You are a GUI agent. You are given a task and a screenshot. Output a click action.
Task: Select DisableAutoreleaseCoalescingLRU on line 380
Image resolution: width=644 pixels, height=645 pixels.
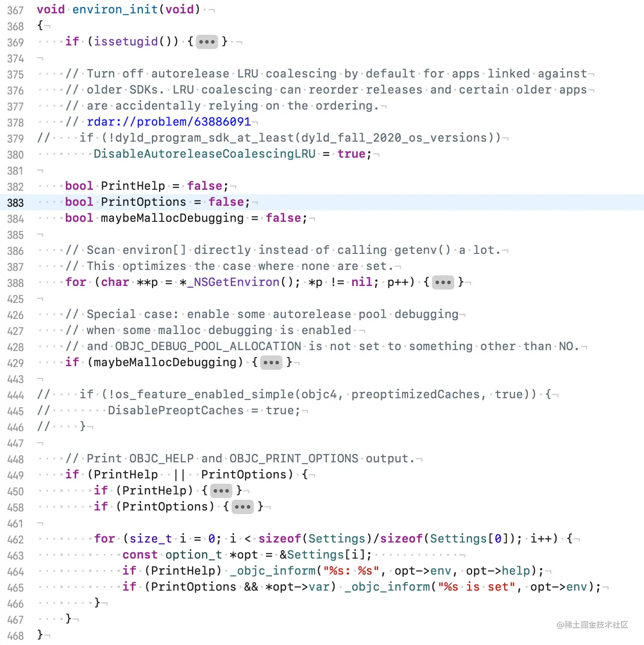[x=204, y=154]
